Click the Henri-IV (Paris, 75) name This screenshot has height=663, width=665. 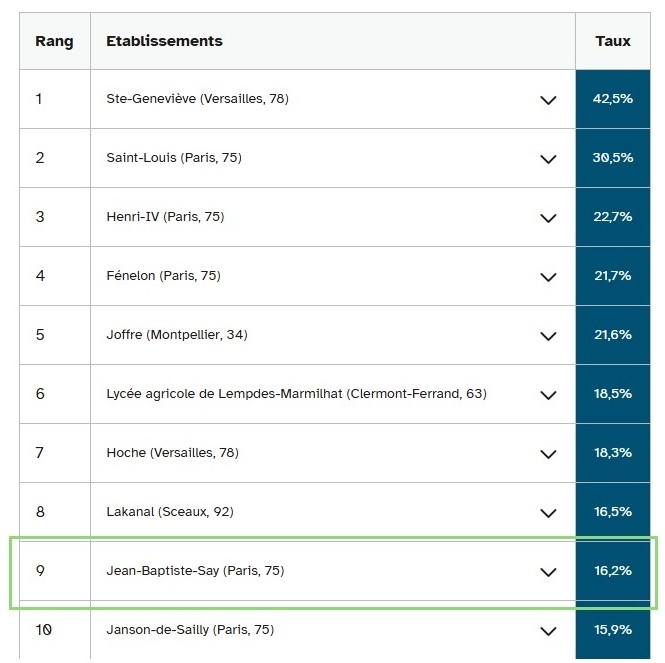coord(165,217)
